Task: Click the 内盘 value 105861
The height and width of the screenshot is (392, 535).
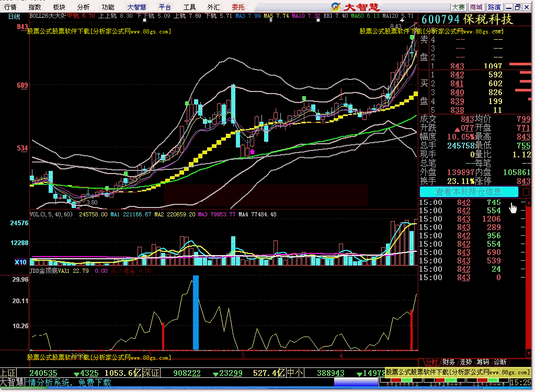Action: click(x=517, y=172)
